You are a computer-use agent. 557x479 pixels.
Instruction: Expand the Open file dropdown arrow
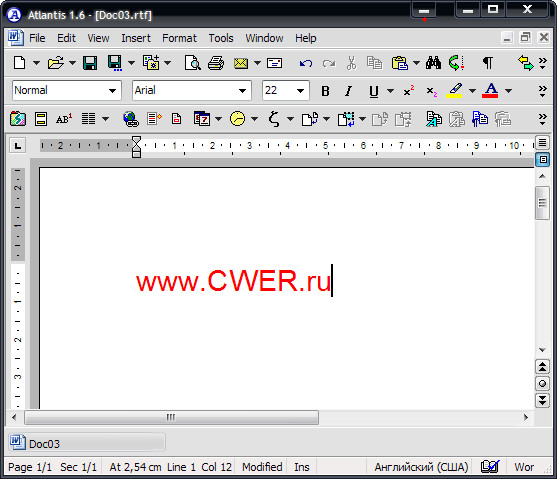tap(72, 63)
